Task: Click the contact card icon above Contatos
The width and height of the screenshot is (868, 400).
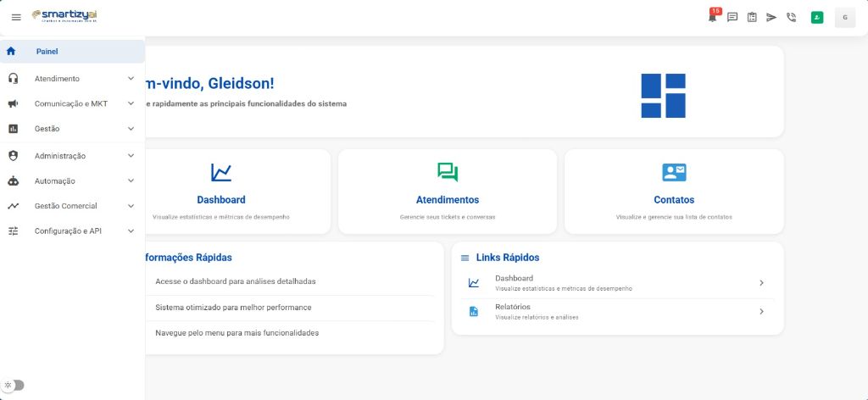Action: click(x=674, y=173)
